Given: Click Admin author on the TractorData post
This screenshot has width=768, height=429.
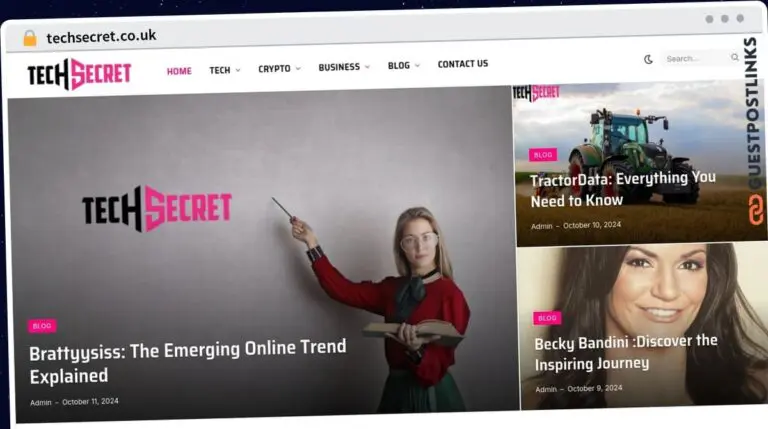Looking at the screenshot, I should 541,226.
